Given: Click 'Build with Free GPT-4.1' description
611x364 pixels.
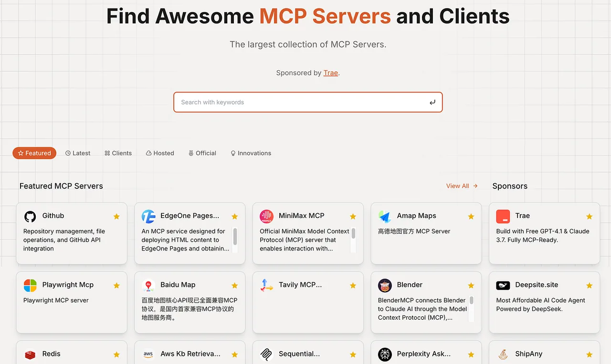Looking at the screenshot, I should (x=543, y=236).
